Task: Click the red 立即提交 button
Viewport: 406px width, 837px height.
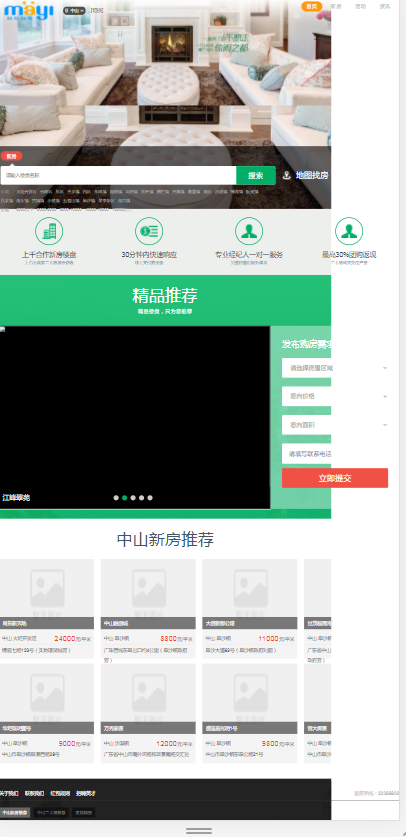Action: (335, 478)
